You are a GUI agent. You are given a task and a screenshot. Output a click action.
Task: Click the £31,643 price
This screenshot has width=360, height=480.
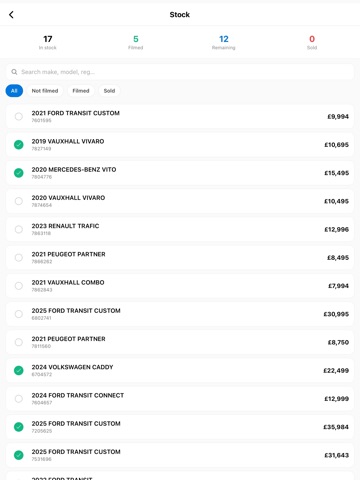337,455
